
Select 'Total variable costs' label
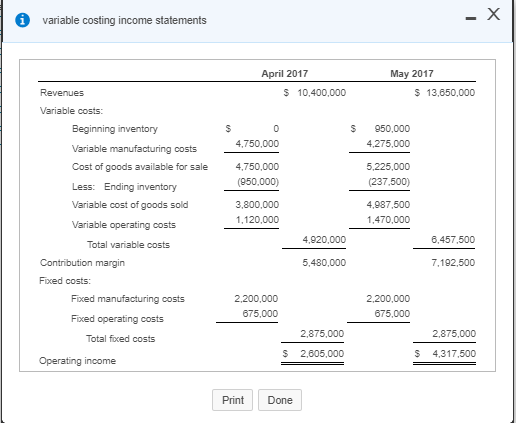pyautogui.click(x=128, y=245)
